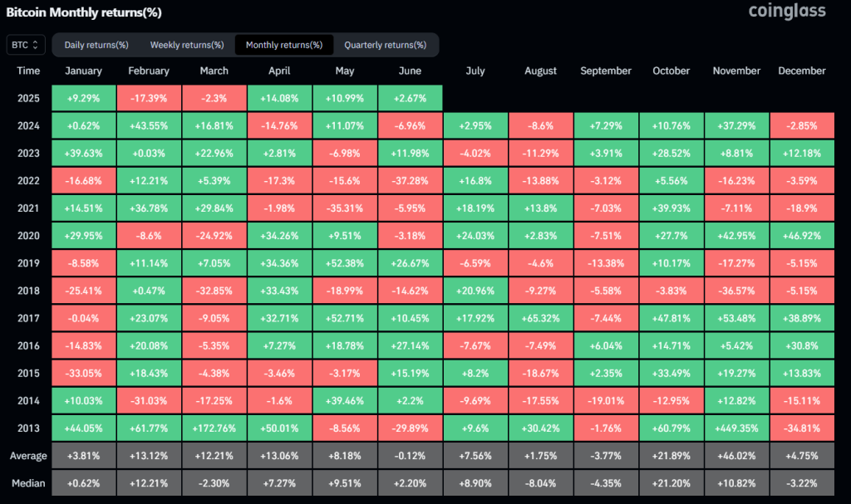Select the -17.39% February 2025 cell
The height and width of the screenshot is (504, 851).
point(149,97)
